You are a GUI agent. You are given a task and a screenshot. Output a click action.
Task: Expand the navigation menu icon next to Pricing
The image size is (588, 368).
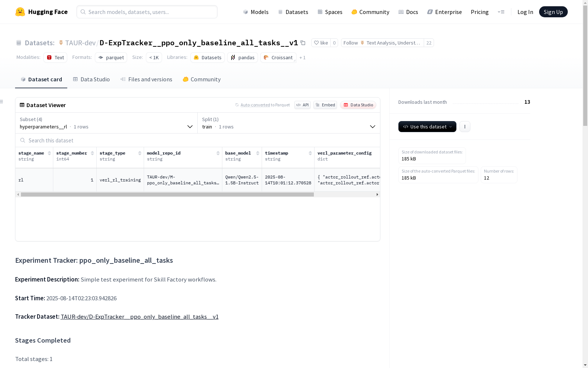pyautogui.click(x=501, y=12)
